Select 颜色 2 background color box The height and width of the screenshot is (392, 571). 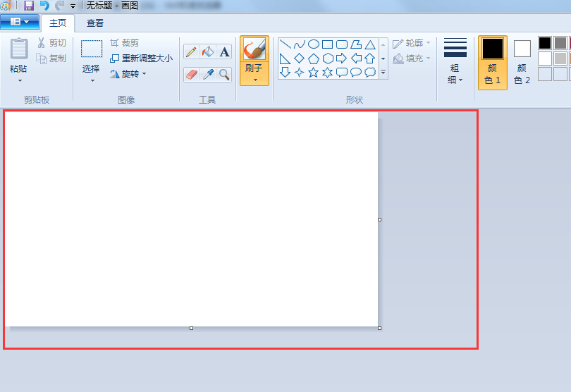[x=522, y=62]
